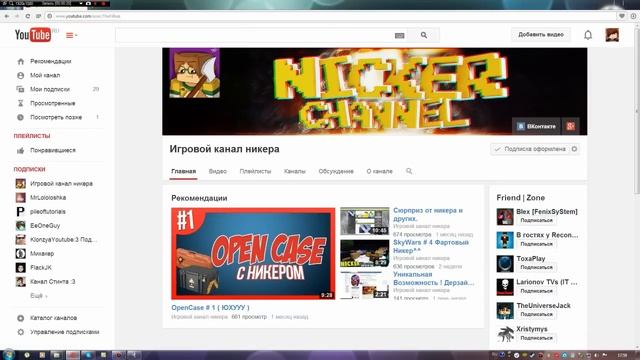
Task: Open Сюрприз от никера и других video link
Action: point(428,215)
